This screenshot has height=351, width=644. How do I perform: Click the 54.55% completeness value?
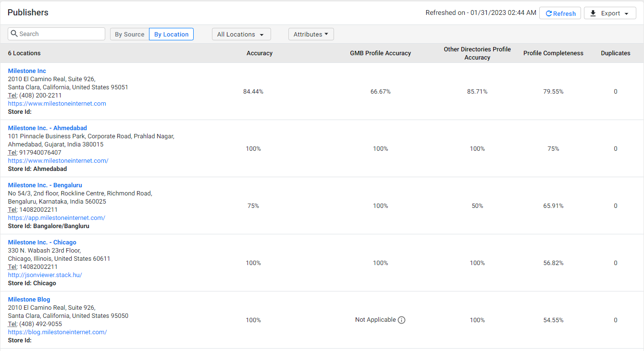(553, 320)
